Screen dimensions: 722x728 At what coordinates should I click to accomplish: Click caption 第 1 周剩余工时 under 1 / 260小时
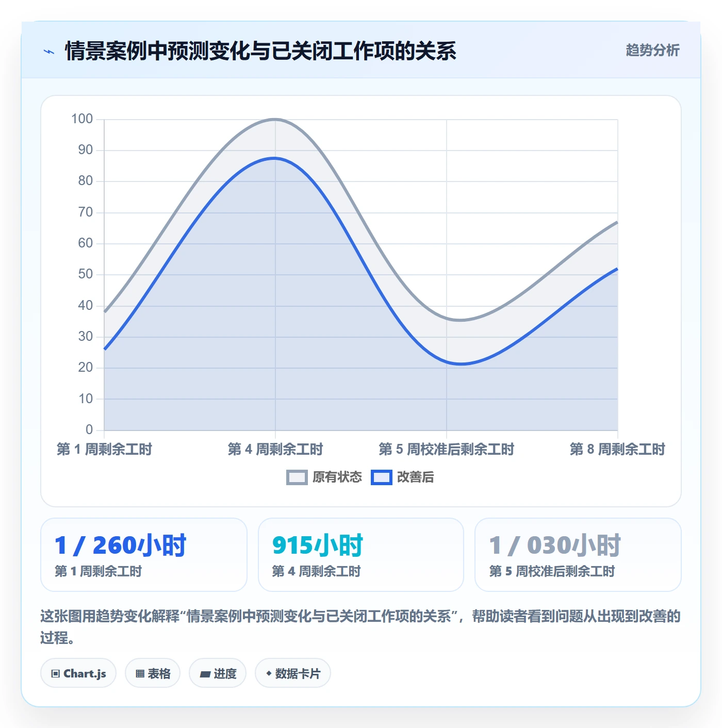pos(98,571)
